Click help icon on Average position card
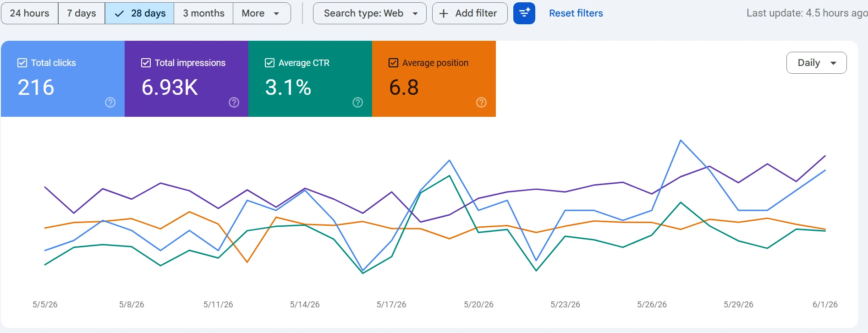868x333 pixels. pos(481,102)
